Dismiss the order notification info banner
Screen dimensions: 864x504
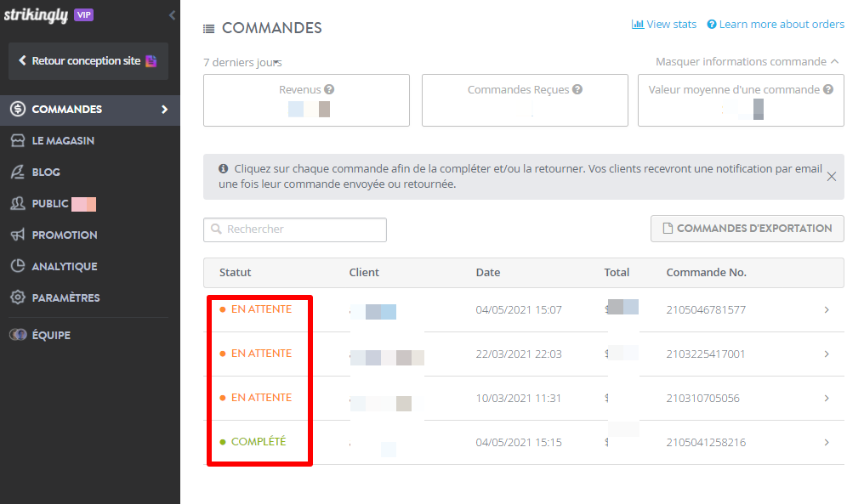832,176
